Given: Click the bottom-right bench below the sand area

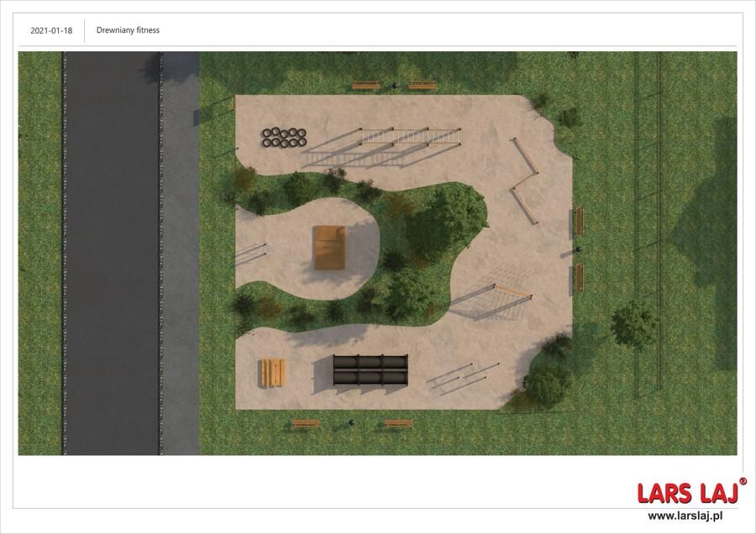Looking at the screenshot, I should coord(398,424).
